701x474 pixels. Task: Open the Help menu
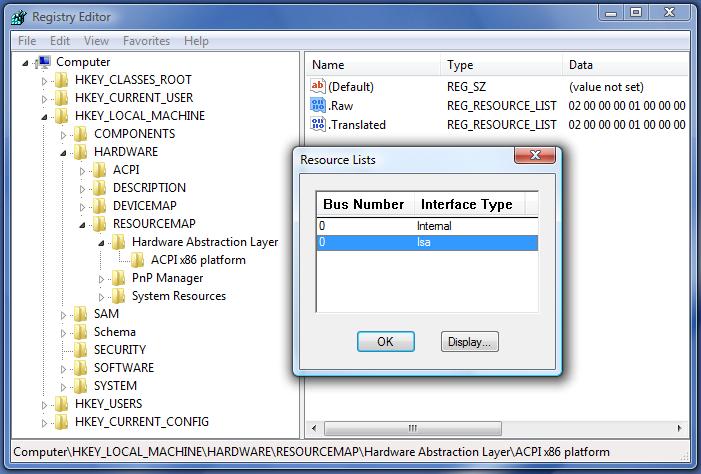(x=196, y=41)
